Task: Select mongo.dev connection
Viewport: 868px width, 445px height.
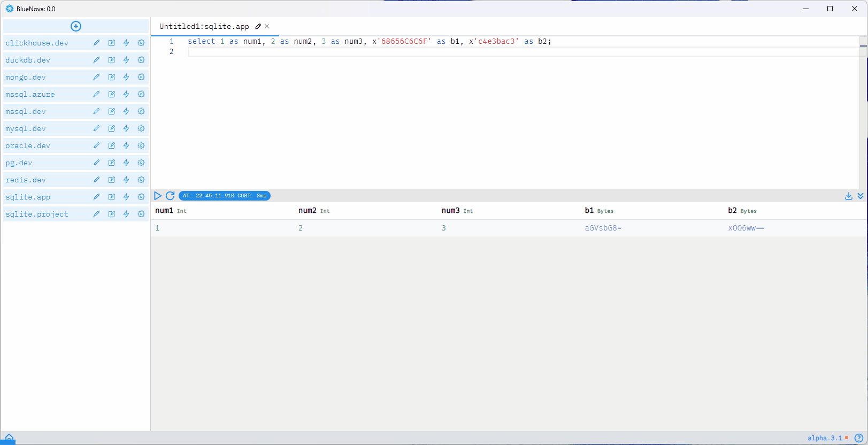Action: [x=26, y=77]
